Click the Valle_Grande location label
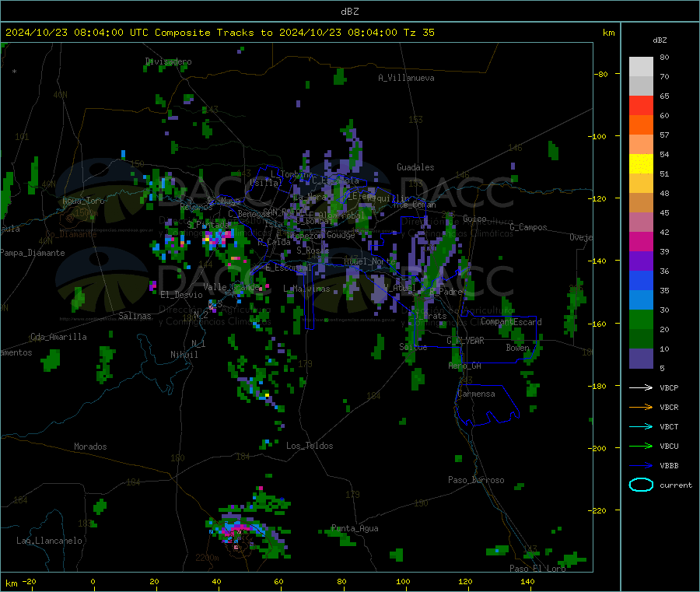700x592 pixels. point(232,287)
